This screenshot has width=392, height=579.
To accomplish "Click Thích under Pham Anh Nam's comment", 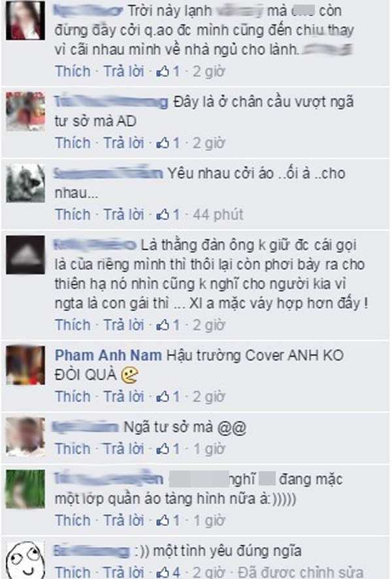I will (x=73, y=397).
